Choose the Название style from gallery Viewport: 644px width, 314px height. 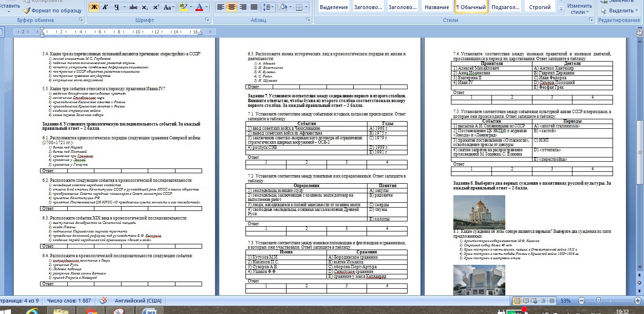pyautogui.click(x=436, y=7)
